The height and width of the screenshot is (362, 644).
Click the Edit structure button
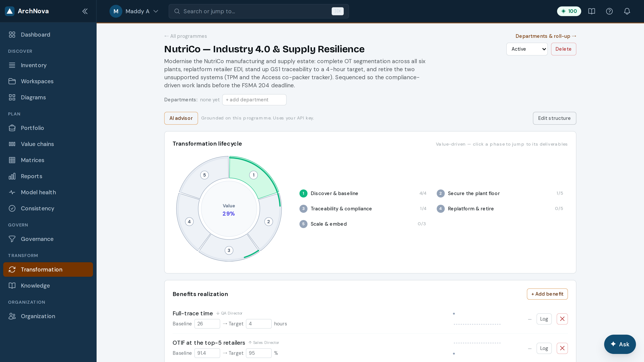coord(554,118)
